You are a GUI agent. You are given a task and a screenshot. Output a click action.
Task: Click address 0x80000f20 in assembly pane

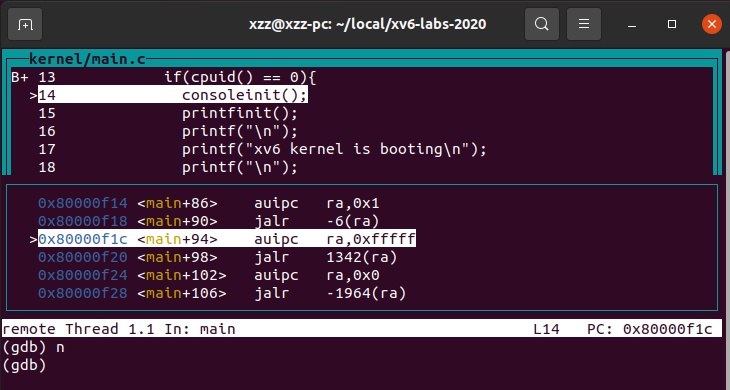83,257
